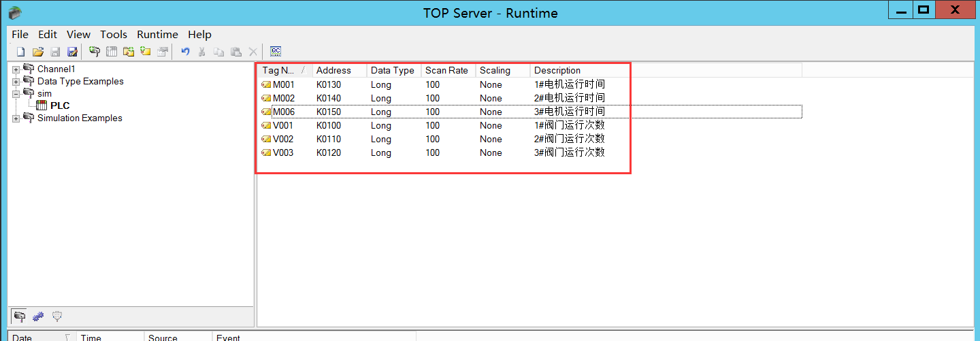Click the New Device toolbar icon
Viewport: 980px width, 341px height.
click(111, 52)
